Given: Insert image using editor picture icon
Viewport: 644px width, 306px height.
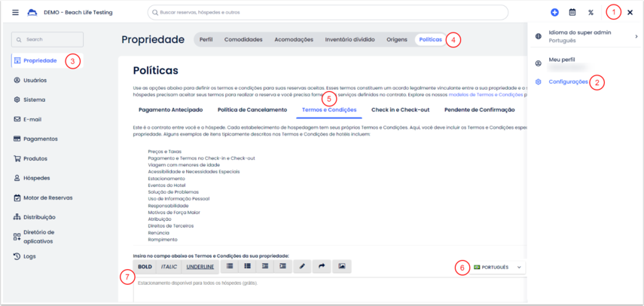Looking at the screenshot, I should 342,267.
